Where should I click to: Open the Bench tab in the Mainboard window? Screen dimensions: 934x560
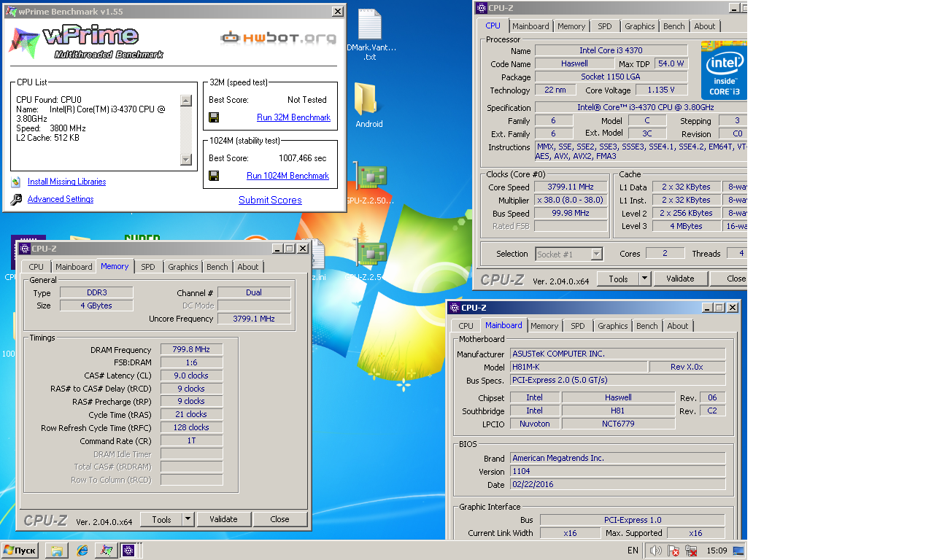(x=647, y=326)
